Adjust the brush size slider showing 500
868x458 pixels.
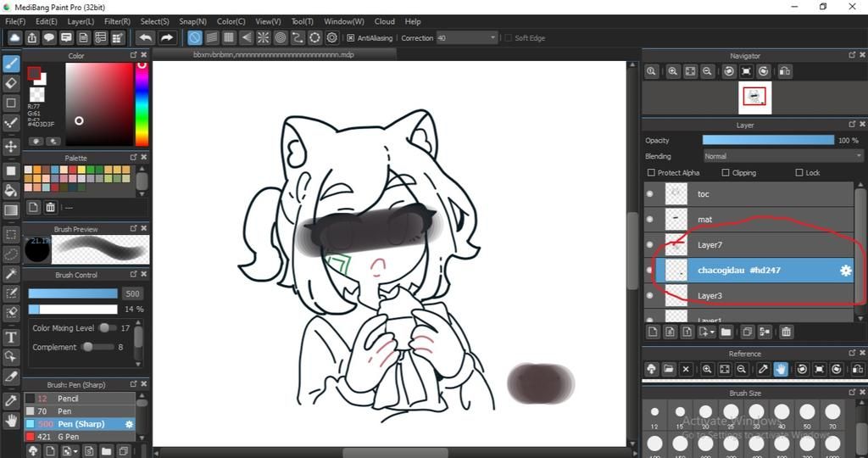pos(73,293)
